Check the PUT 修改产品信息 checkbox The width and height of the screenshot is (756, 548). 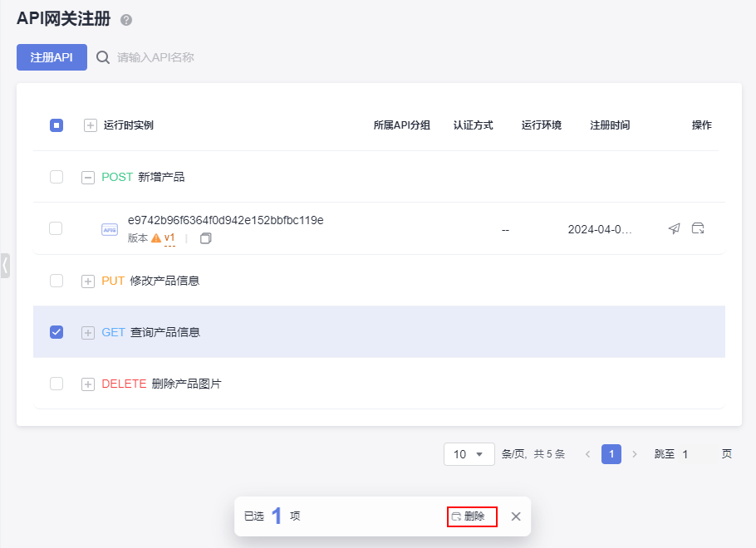56,281
